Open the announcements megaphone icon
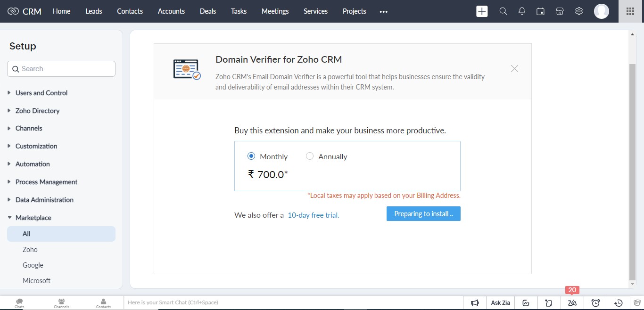 click(x=475, y=303)
